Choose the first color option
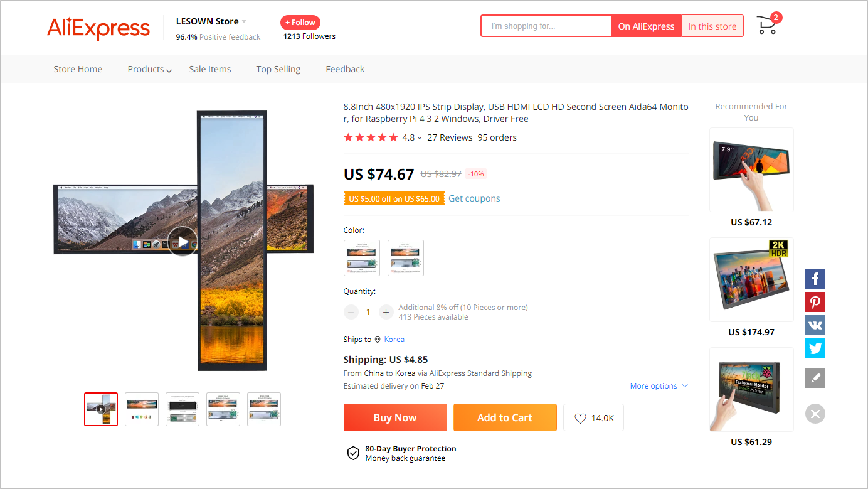Image resolution: width=868 pixels, height=489 pixels. point(362,258)
